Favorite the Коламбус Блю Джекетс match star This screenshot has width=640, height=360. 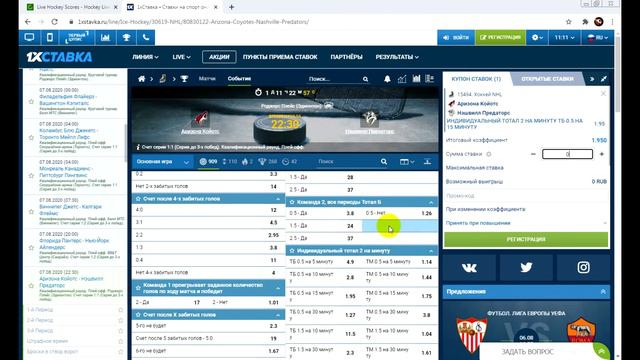click(x=31, y=138)
